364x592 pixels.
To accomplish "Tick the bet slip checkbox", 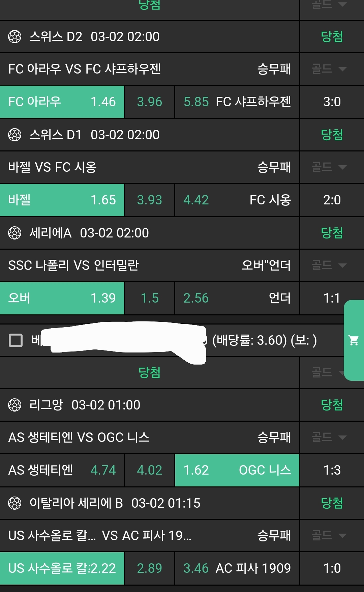I will [x=16, y=340].
